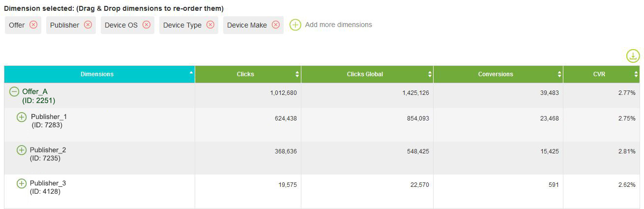Remove the Device Make dimension
The width and height of the screenshot is (644, 209).
276,25
